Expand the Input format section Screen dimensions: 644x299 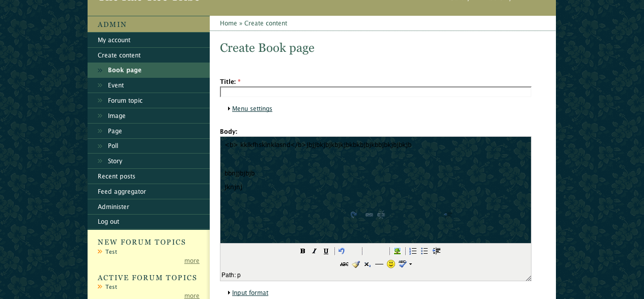pos(250,293)
